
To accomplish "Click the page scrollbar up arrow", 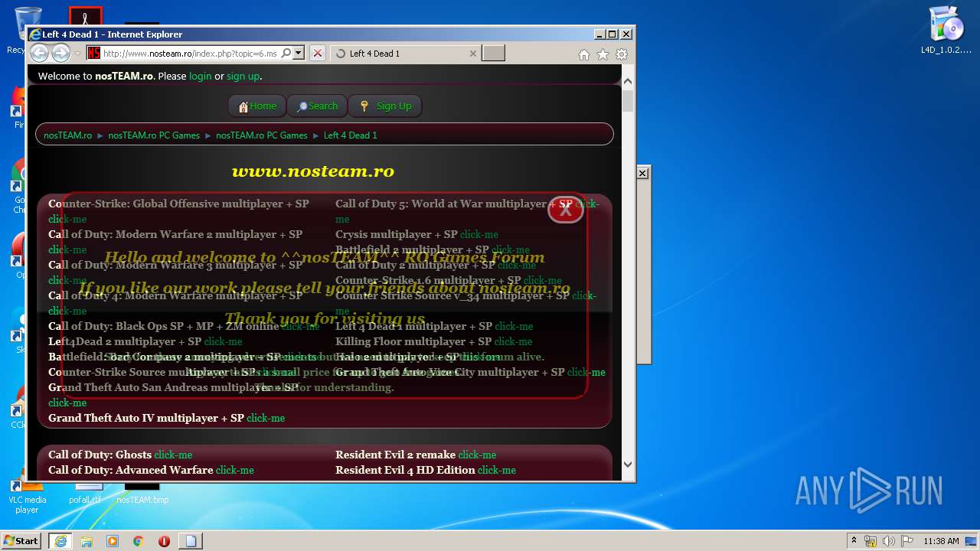I will pos(628,80).
